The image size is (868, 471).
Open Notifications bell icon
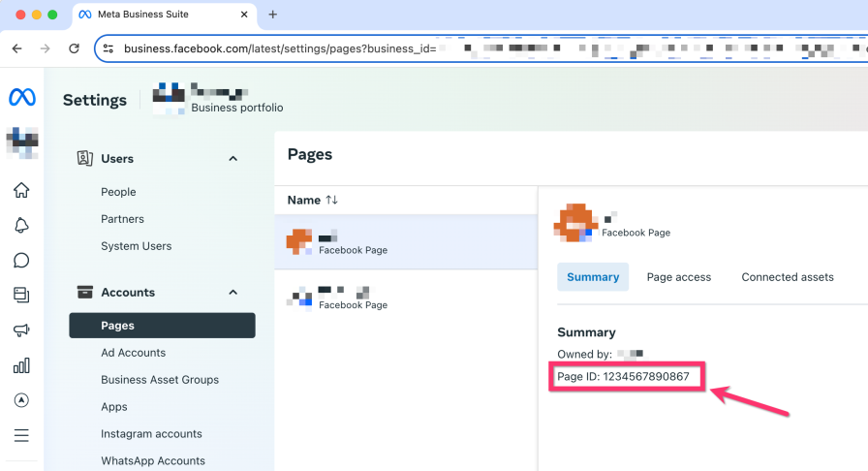[21, 225]
